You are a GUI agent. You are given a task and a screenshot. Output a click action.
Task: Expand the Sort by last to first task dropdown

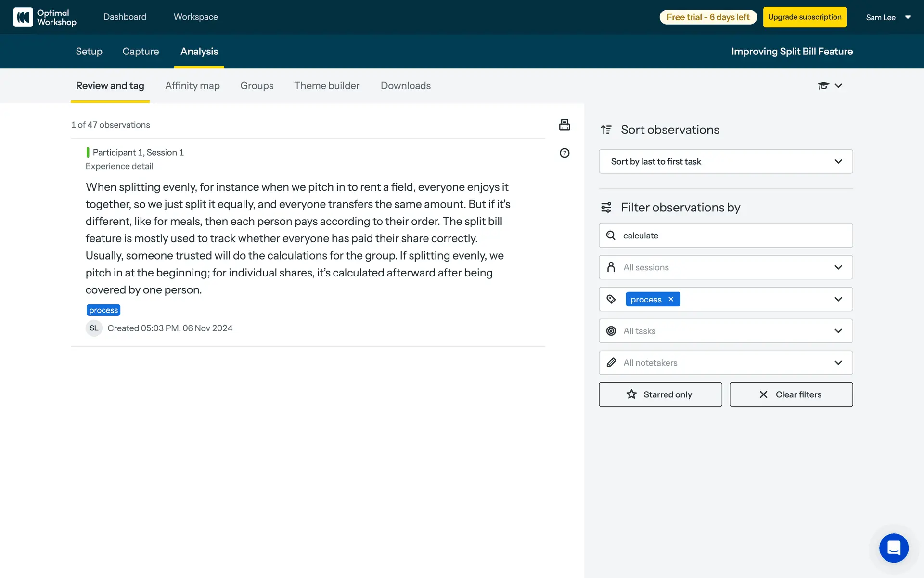pos(725,162)
